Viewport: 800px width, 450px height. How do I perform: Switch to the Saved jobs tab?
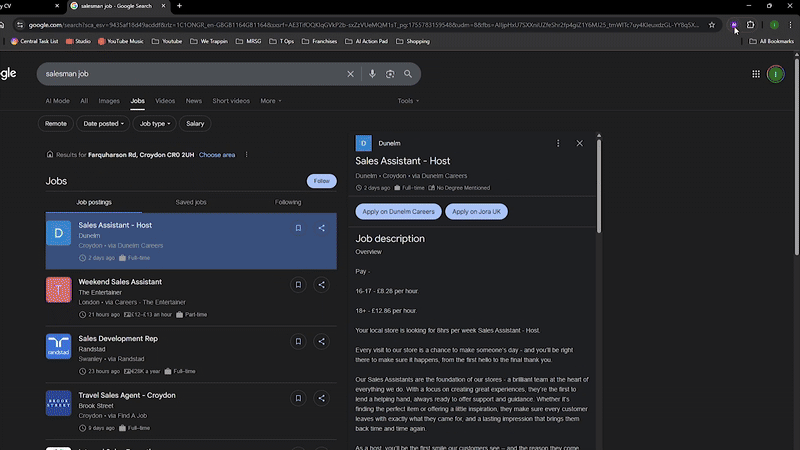[191, 202]
